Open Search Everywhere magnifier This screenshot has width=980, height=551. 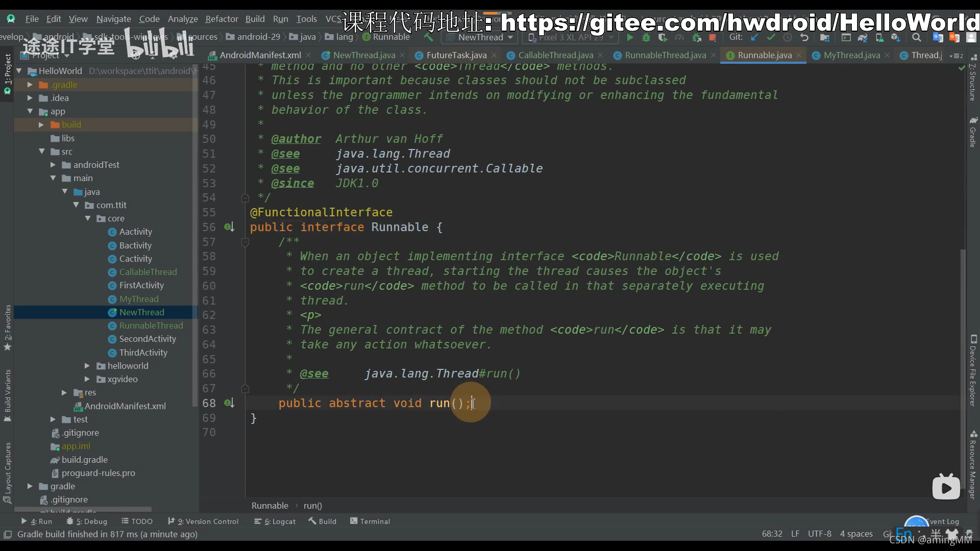pos(917,37)
